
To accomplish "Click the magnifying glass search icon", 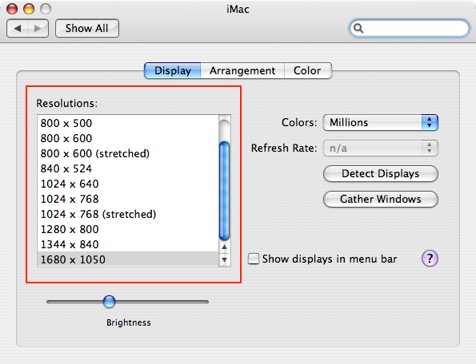I will click(358, 28).
